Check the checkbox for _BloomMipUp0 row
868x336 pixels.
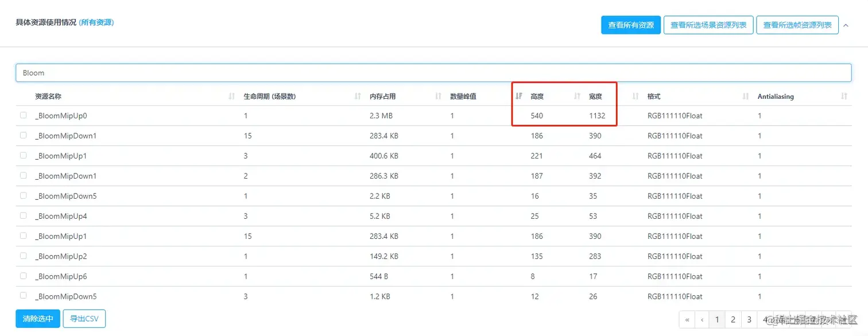click(x=23, y=115)
